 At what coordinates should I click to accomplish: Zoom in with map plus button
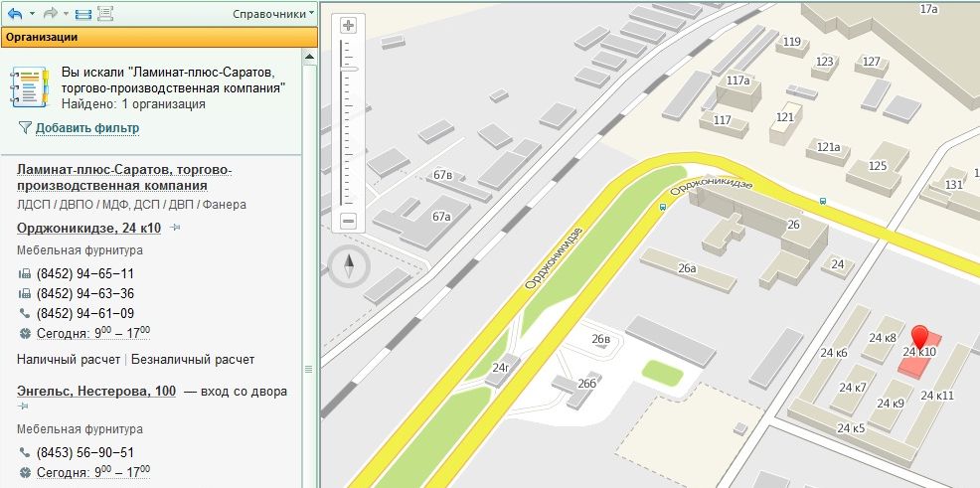(348, 26)
